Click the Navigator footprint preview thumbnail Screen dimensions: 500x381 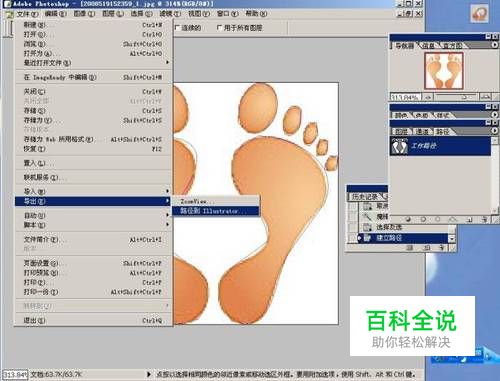coord(444,71)
